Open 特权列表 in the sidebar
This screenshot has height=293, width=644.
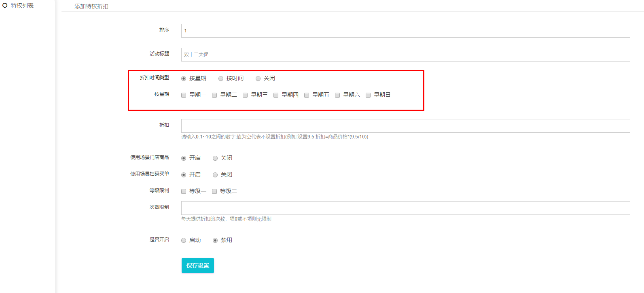22,6
